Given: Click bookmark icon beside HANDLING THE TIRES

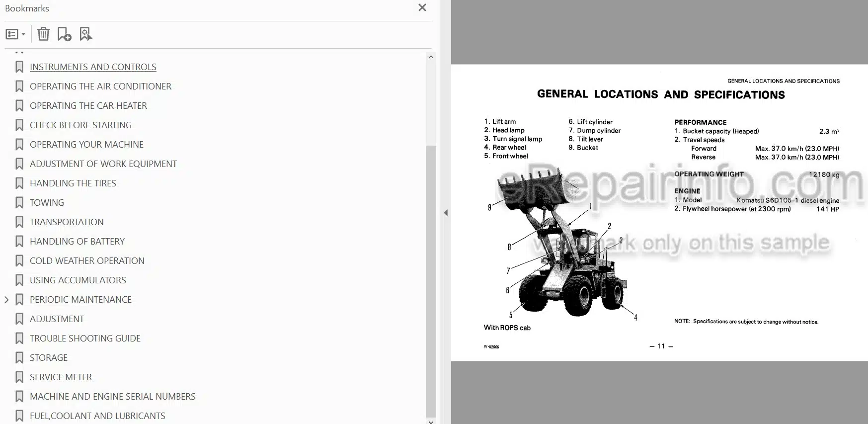Looking at the screenshot, I should (x=19, y=183).
